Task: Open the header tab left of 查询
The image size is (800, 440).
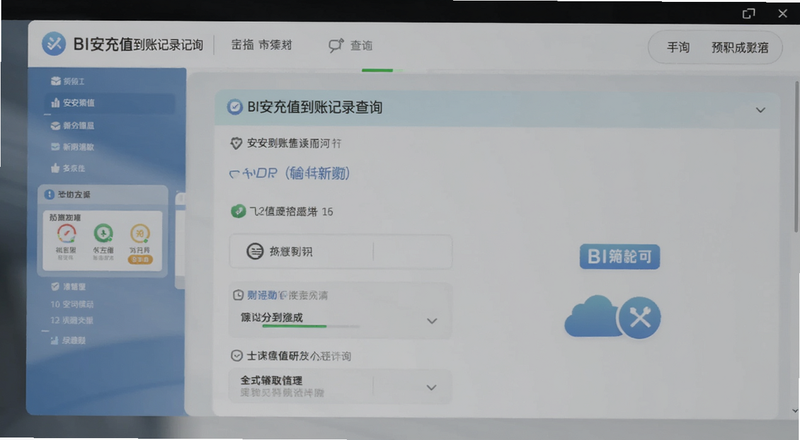Action: click(261, 45)
